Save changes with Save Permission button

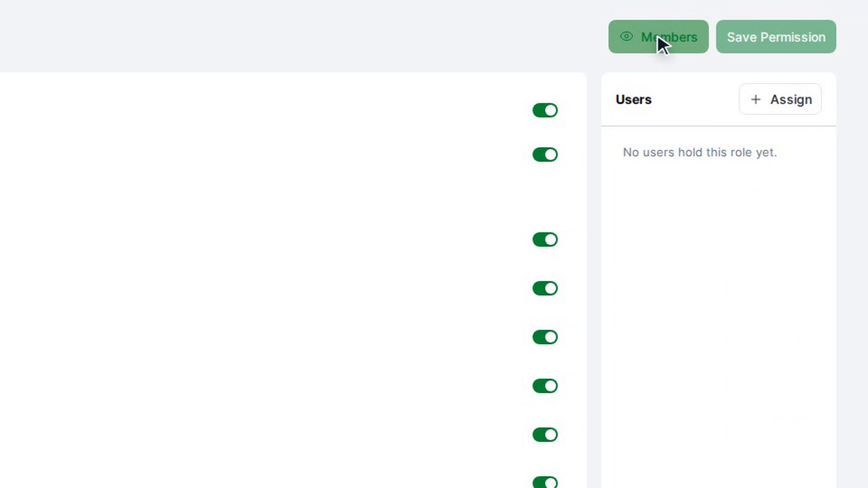pos(776,37)
